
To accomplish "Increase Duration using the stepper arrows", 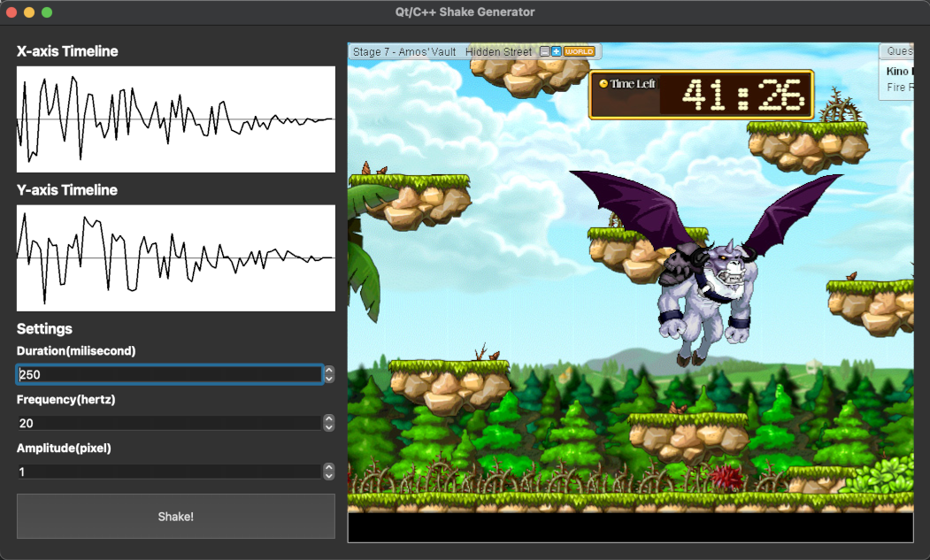I will 329,370.
